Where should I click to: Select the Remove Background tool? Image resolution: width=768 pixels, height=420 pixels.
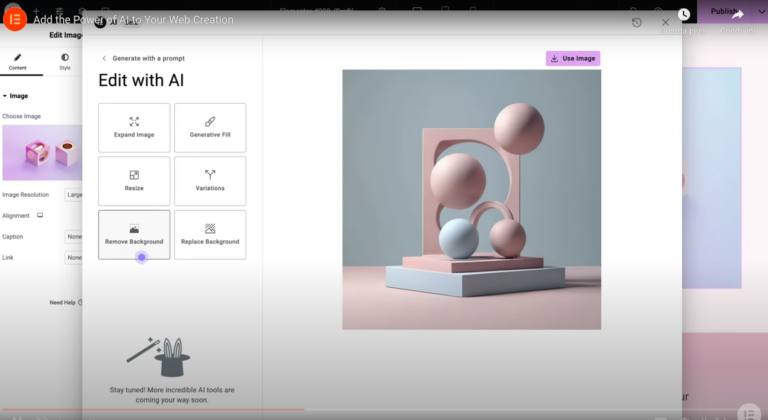coord(134,235)
